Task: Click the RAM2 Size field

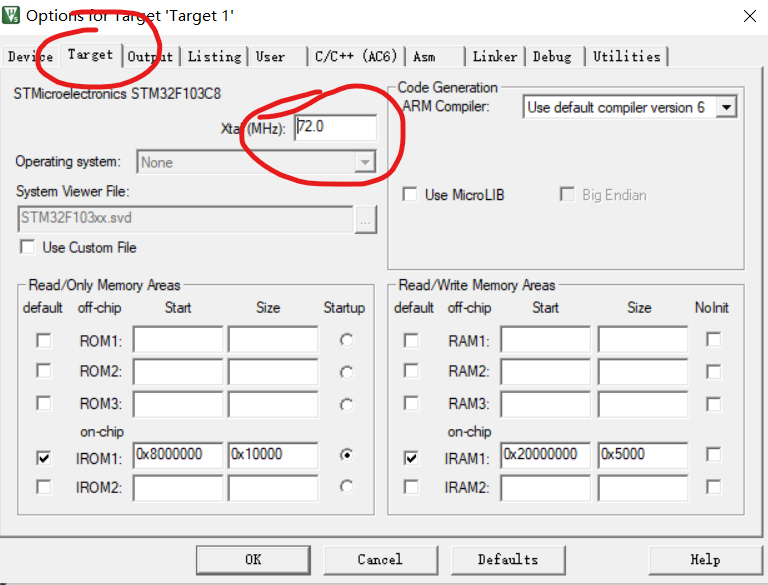Action: [643, 371]
